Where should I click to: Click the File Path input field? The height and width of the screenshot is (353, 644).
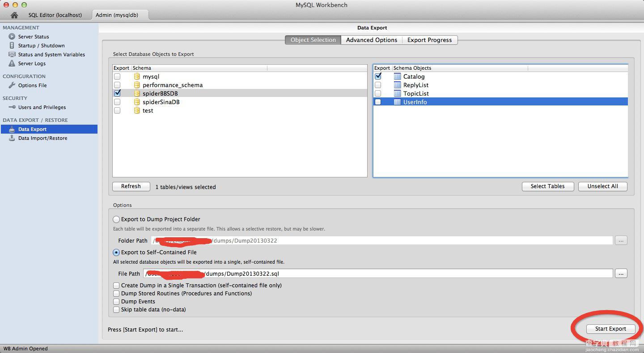(378, 273)
